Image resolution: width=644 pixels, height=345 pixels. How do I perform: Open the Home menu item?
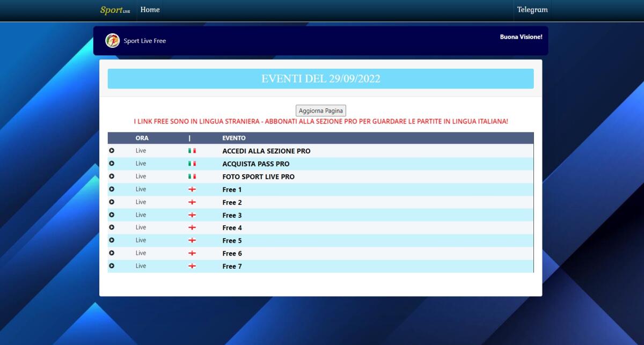150,10
